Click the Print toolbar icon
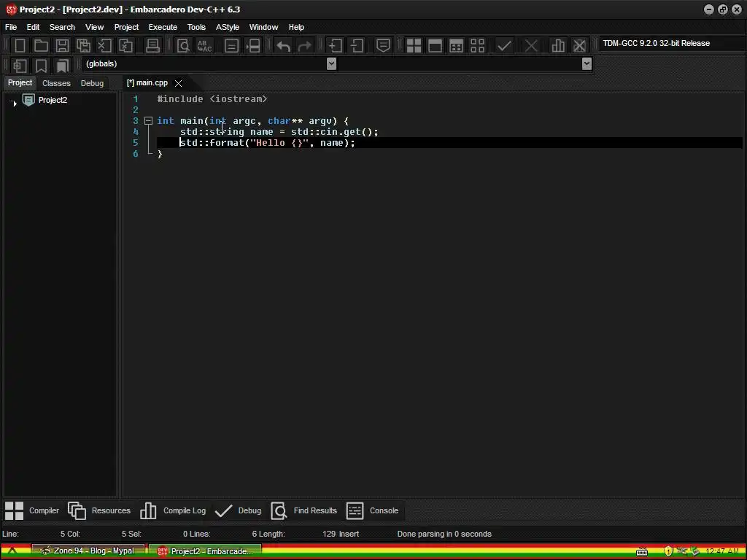747x560 pixels. point(152,46)
